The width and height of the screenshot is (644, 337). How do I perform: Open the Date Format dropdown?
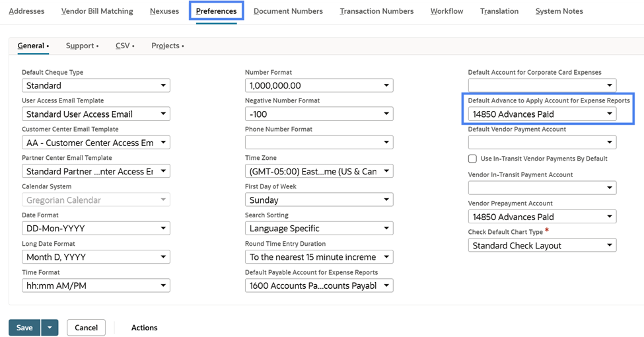click(x=96, y=229)
